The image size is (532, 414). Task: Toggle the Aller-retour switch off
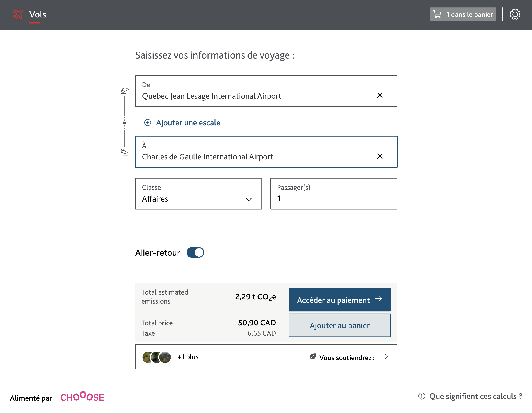click(x=195, y=253)
